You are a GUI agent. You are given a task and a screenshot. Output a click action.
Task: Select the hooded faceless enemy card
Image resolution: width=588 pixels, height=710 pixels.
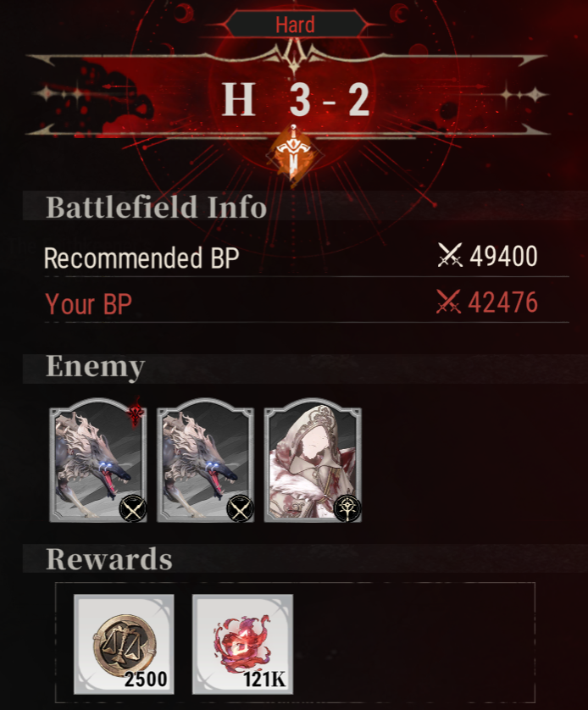click(313, 461)
